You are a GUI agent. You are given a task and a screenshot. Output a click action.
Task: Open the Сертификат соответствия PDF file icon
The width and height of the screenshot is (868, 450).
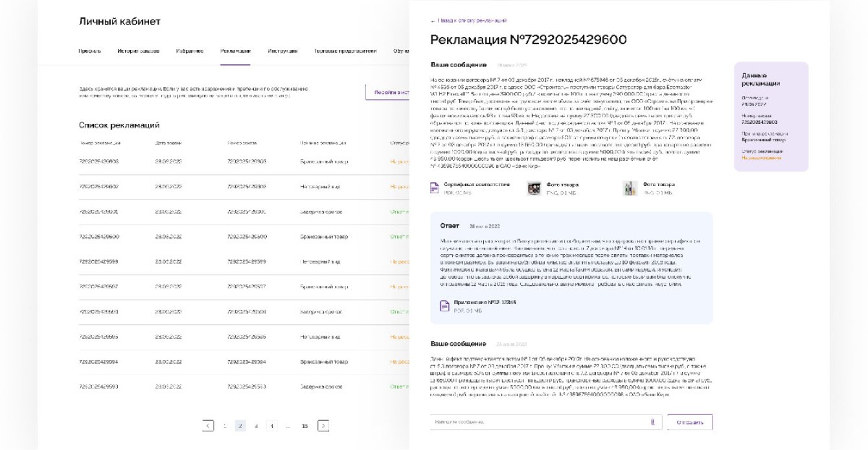[435, 188]
